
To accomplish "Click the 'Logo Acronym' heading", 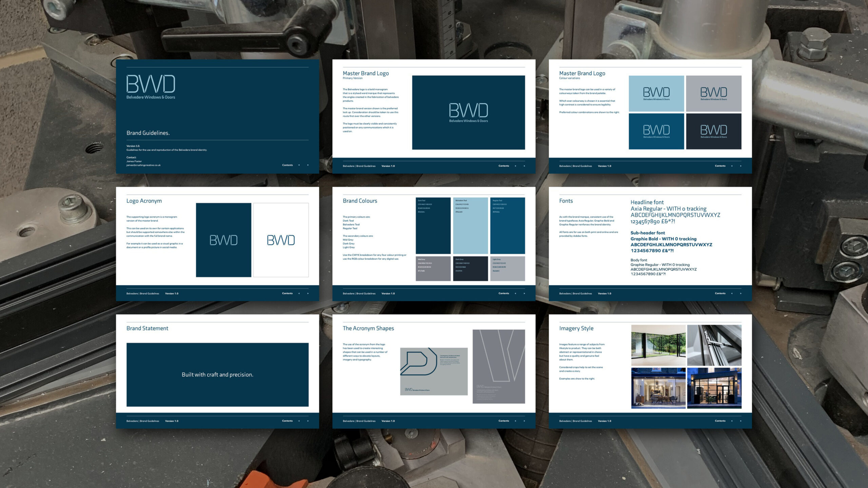I will [144, 201].
